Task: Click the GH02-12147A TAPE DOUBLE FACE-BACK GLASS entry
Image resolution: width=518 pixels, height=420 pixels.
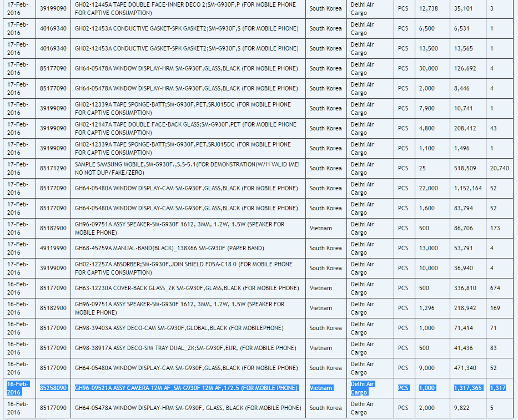Action: (x=185, y=128)
